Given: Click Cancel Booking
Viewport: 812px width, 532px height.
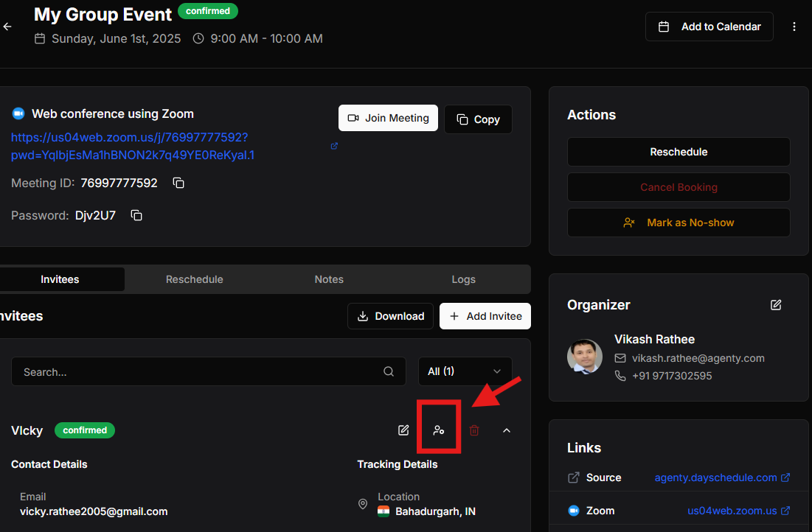Looking at the screenshot, I should pos(679,187).
